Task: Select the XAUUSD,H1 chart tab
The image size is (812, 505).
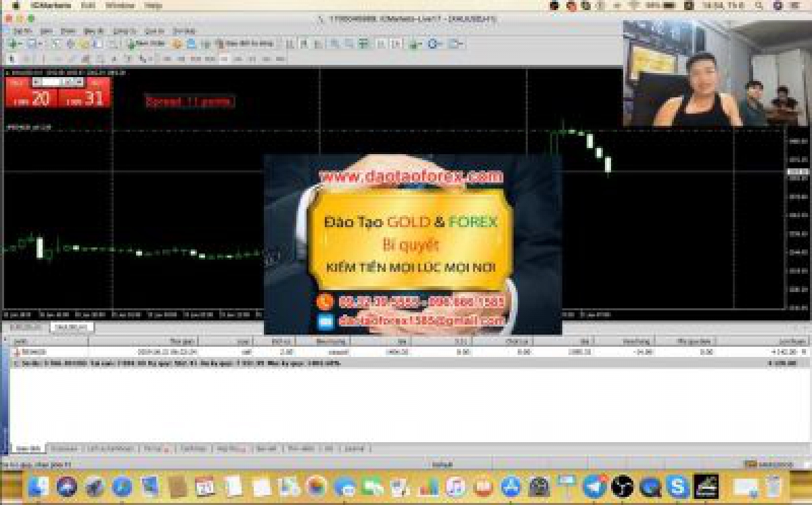Action: 72,327
